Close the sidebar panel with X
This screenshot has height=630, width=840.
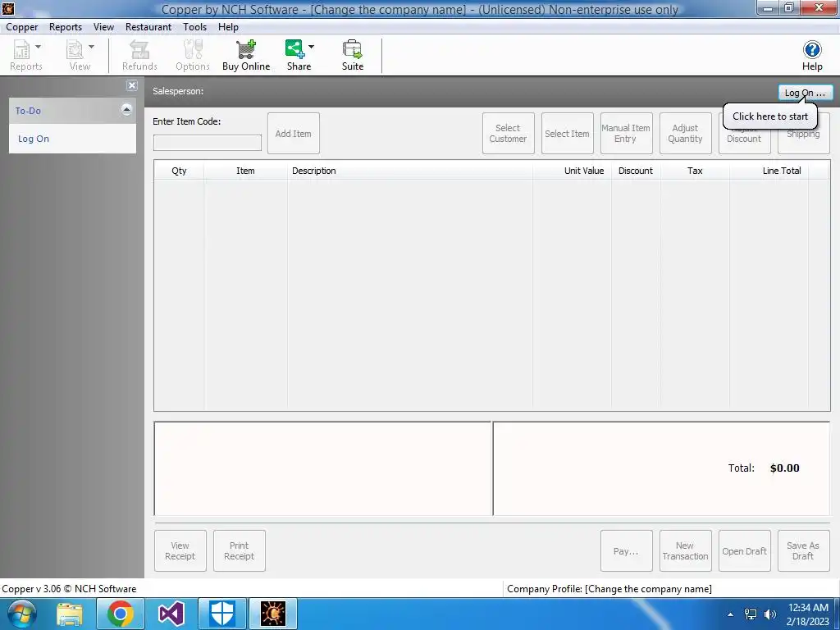[132, 85]
